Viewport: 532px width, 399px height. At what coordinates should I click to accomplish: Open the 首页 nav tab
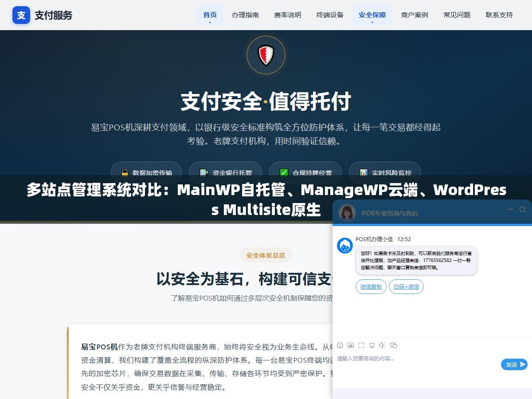(210, 15)
